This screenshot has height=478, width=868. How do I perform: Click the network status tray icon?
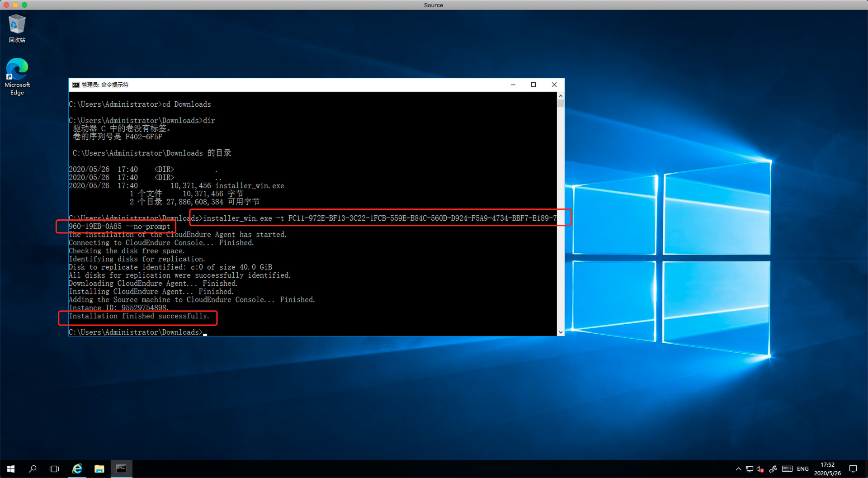(750, 469)
